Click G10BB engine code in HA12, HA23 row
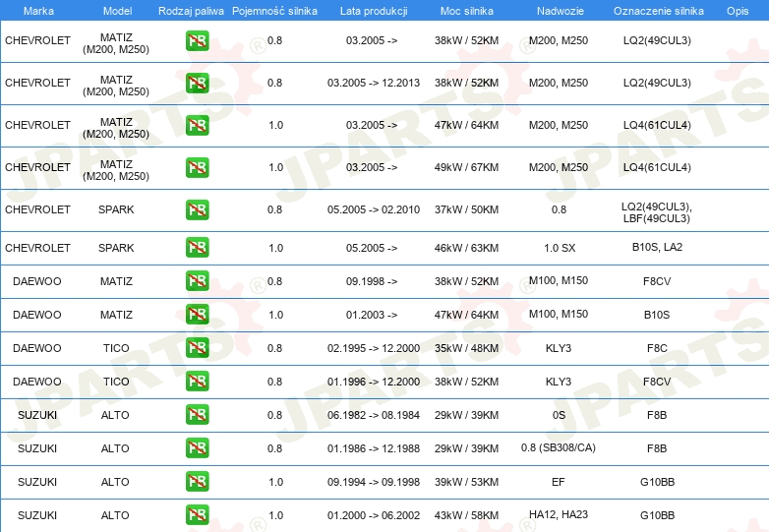Screen dimensions: 769x532 click(657, 515)
